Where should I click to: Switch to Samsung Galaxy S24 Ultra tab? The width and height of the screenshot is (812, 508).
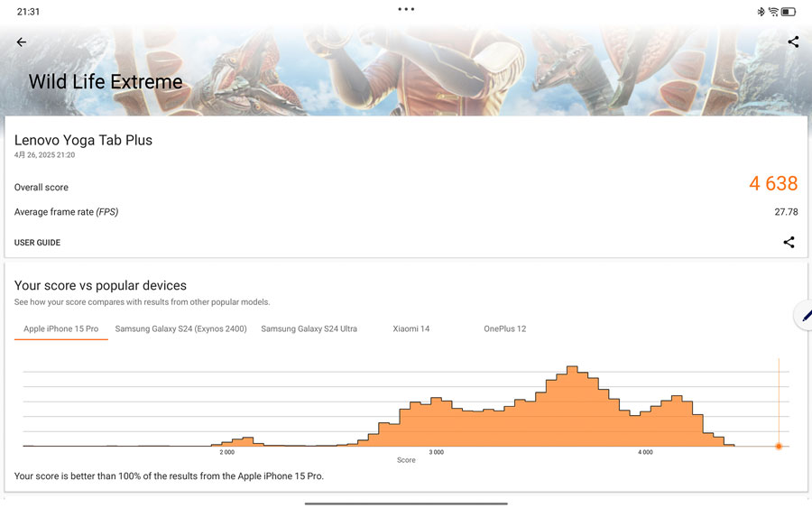coord(309,328)
